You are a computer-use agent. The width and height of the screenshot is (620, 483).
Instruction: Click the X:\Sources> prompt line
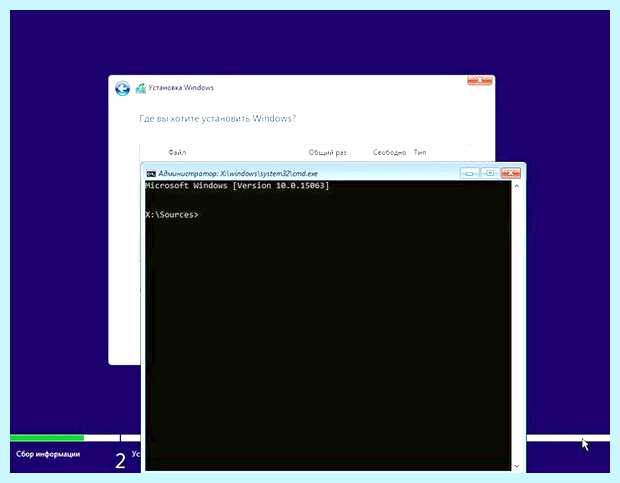172,215
